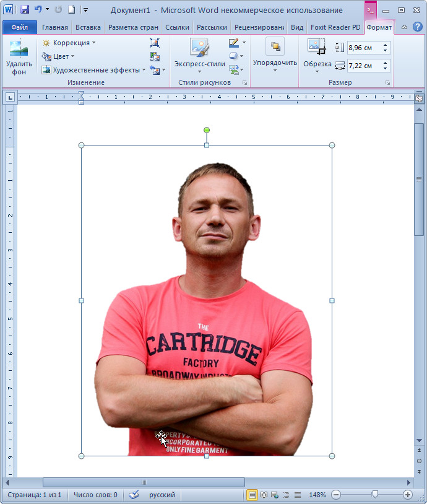Click the zoom slider handle
The image size is (427, 504).
point(374,495)
